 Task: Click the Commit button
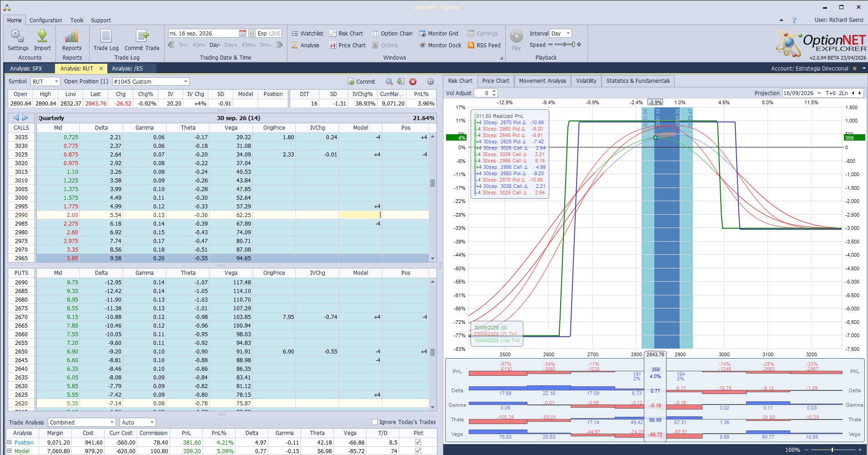361,81
